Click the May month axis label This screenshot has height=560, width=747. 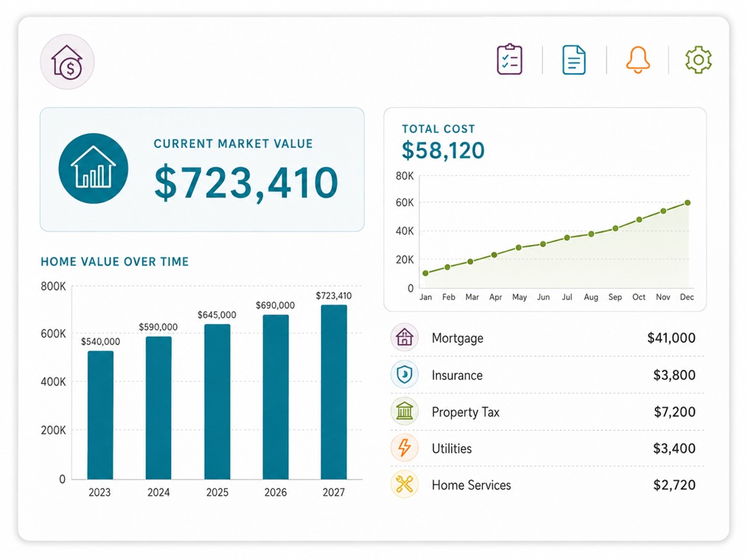[x=519, y=298]
